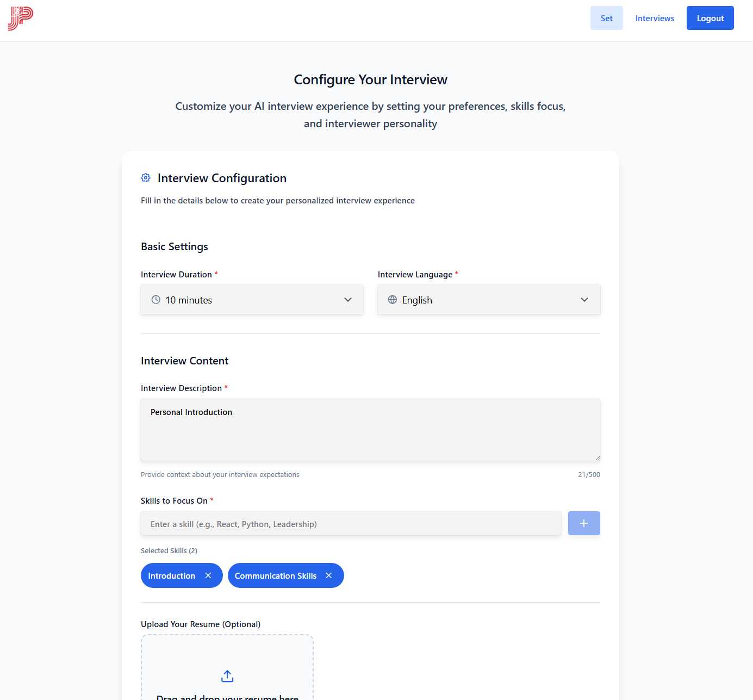This screenshot has height=700, width=753.
Task: Expand language list via chevron arrow
Action: tap(584, 300)
